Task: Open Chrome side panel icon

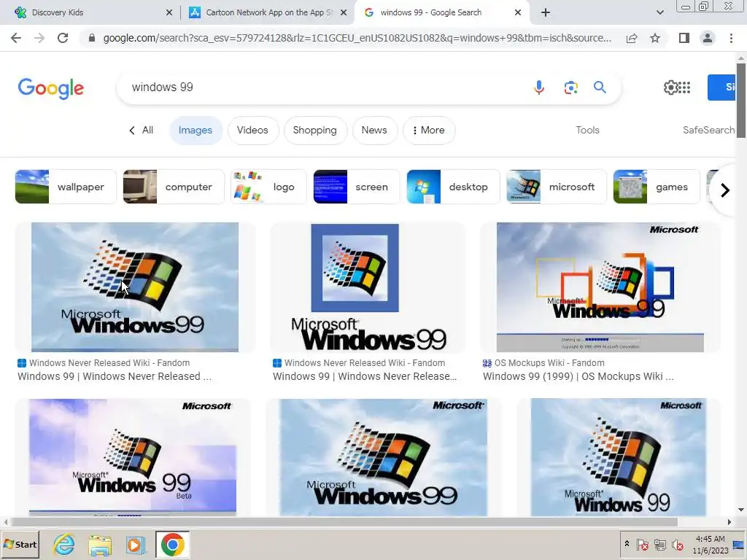Action: pyautogui.click(x=684, y=38)
